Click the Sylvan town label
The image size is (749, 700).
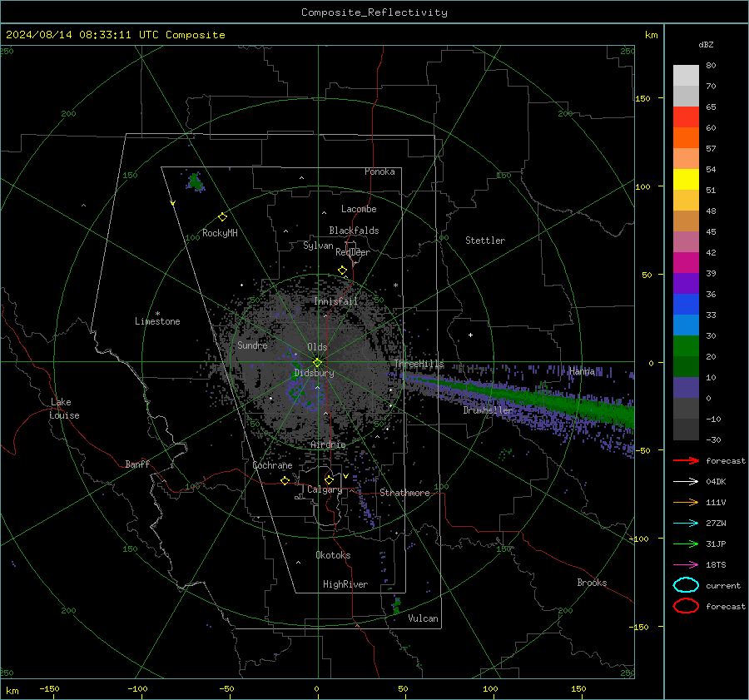tap(318, 246)
